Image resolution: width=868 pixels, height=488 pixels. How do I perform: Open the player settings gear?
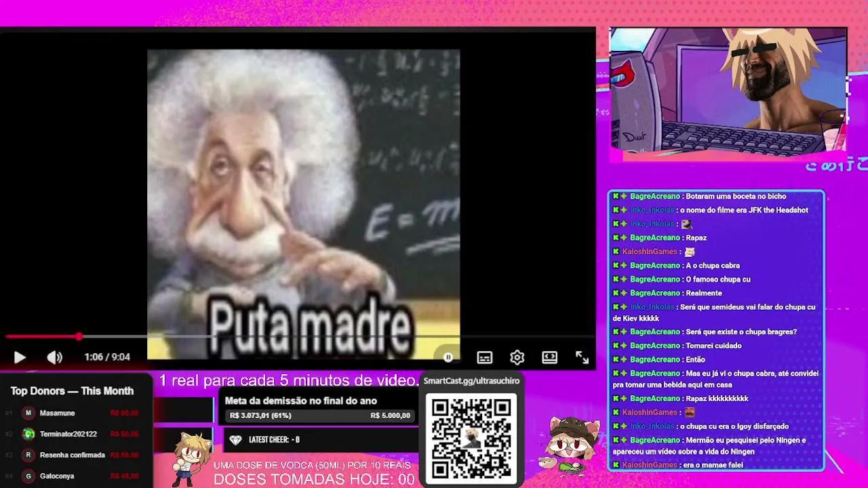517,357
